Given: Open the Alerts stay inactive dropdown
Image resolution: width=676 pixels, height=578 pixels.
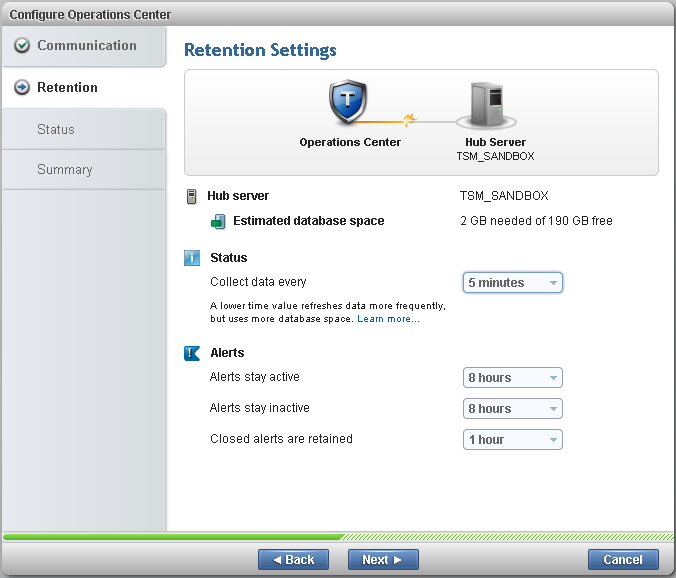Looking at the screenshot, I should (x=513, y=409).
